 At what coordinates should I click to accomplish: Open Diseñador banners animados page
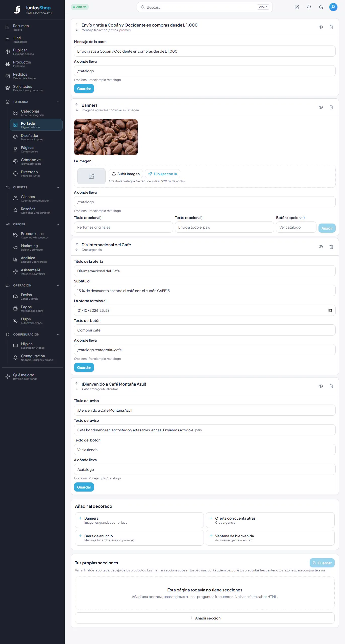tap(36, 137)
